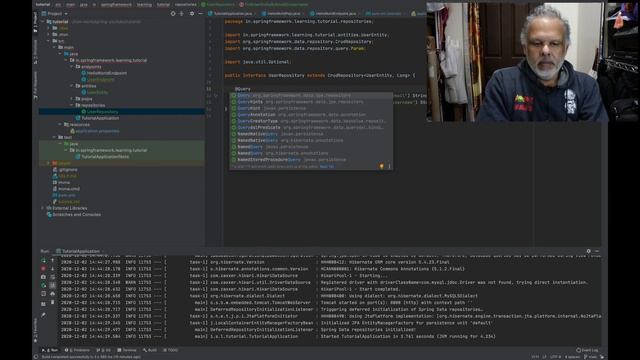This screenshot has width=640, height=360.
Task: Click the red Stop icon in Run panel
Action: pyautogui.click(x=43, y=269)
